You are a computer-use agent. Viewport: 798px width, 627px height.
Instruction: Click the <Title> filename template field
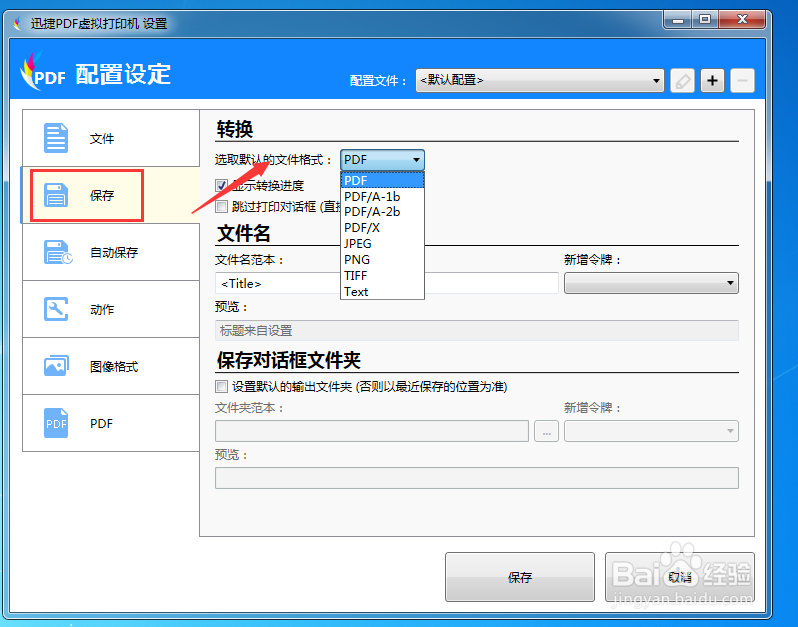tap(387, 283)
